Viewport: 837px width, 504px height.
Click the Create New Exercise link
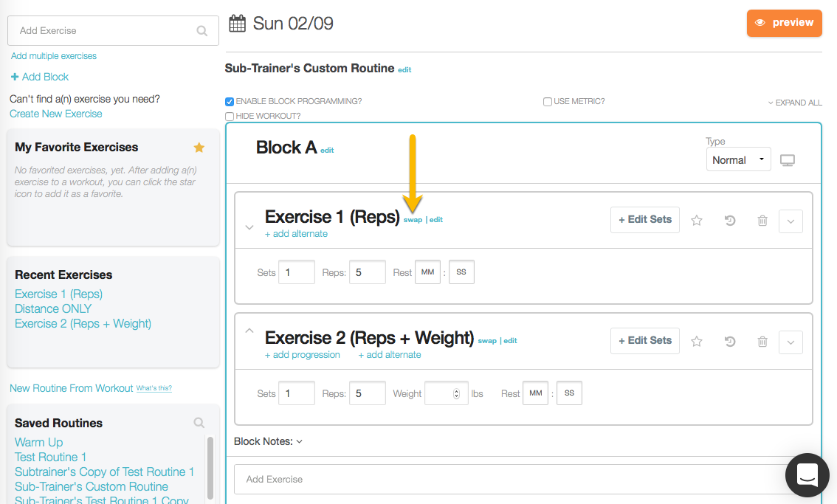click(x=56, y=114)
